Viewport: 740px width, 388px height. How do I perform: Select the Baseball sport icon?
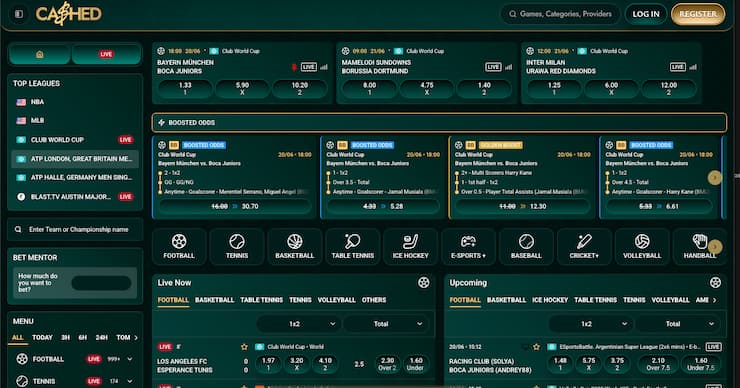pyautogui.click(x=526, y=246)
